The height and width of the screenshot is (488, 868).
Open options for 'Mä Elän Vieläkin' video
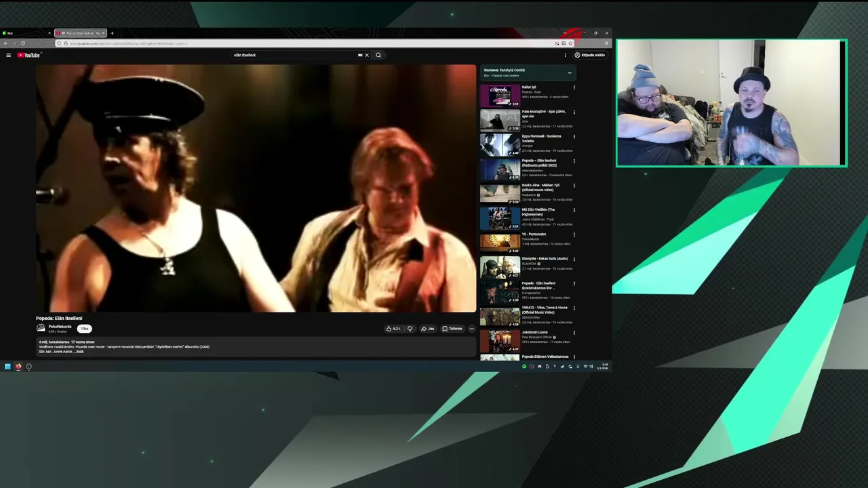574,210
